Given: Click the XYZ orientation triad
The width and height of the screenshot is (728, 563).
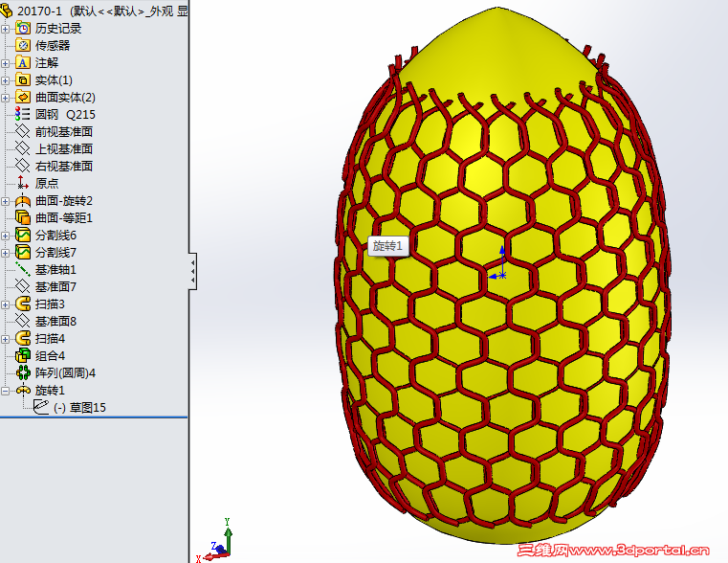Looking at the screenshot, I should 216,539.
